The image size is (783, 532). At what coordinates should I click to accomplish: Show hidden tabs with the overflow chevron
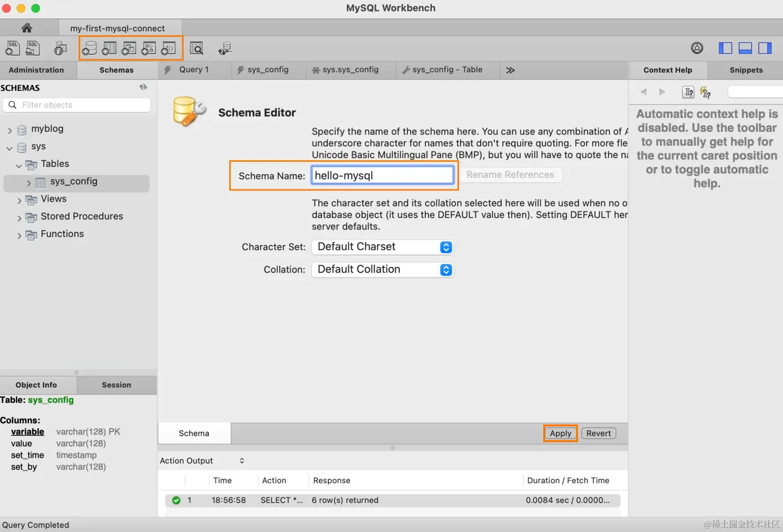[x=510, y=70]
